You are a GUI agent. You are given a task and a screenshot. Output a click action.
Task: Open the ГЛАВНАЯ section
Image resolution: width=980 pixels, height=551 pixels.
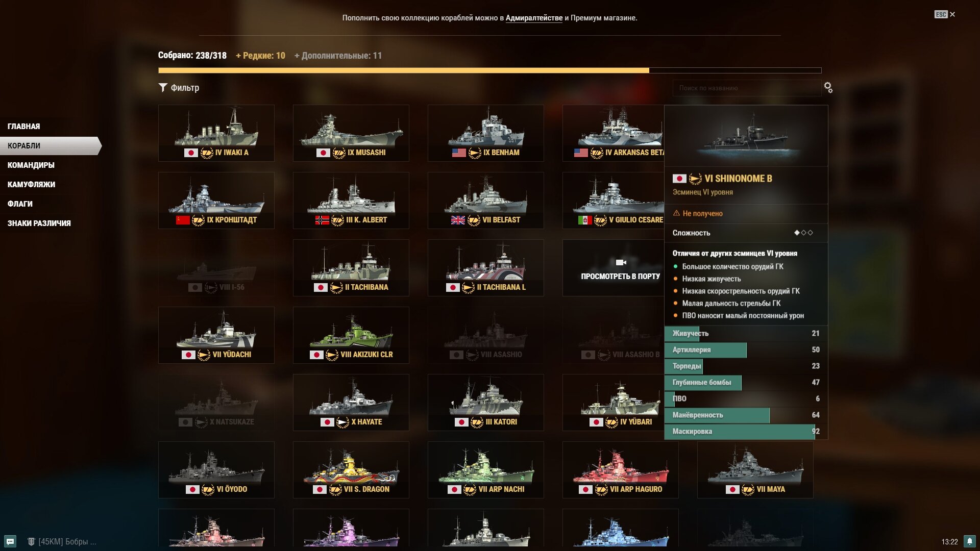click(23, 127)
